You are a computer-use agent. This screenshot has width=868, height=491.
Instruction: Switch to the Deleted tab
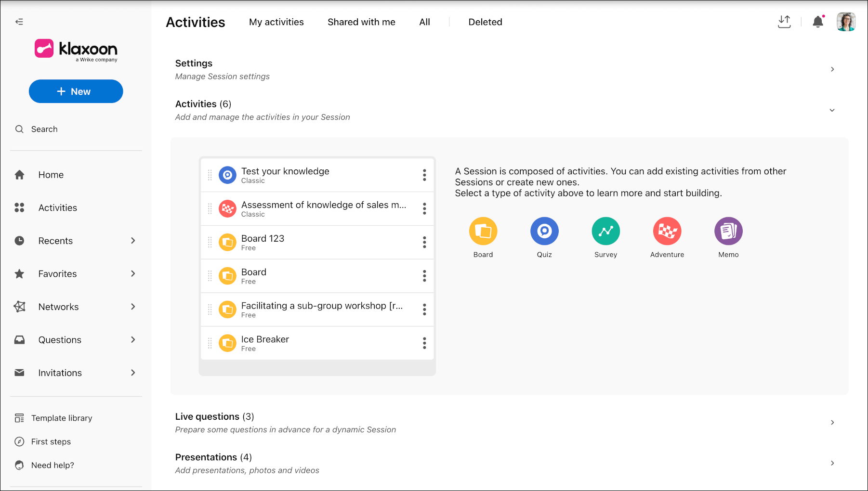[x=485, y=22]
